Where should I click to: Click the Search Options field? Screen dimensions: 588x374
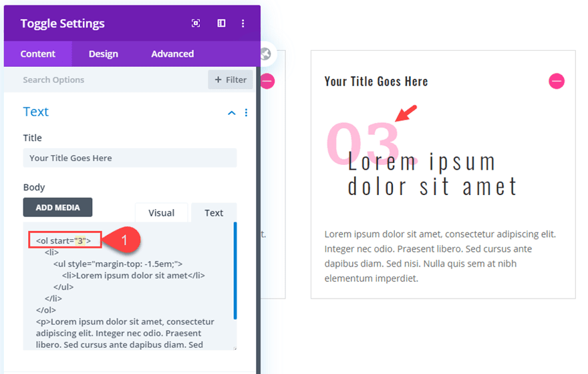[106, 80]
